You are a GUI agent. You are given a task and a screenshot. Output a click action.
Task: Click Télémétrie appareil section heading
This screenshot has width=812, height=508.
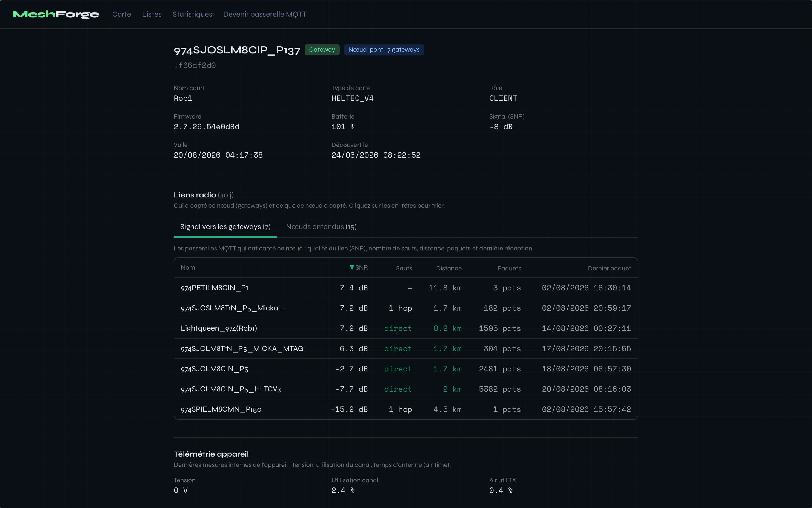click(x=211, y=454)
